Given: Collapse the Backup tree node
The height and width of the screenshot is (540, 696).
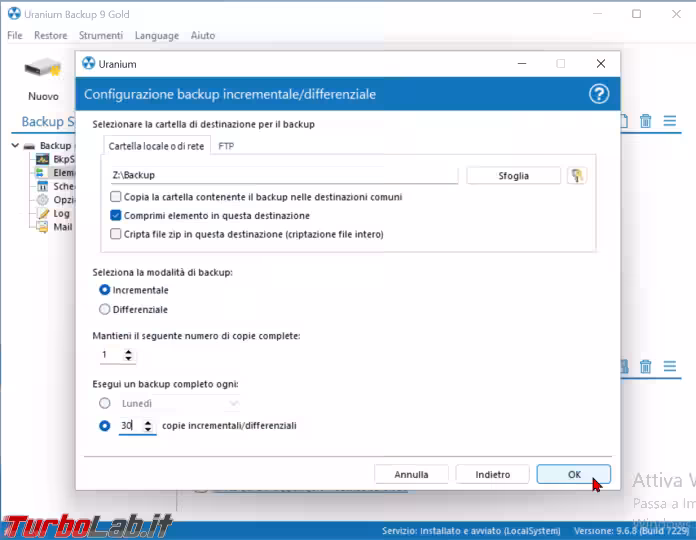Looking at the screenshot, I should click(15, 146).
